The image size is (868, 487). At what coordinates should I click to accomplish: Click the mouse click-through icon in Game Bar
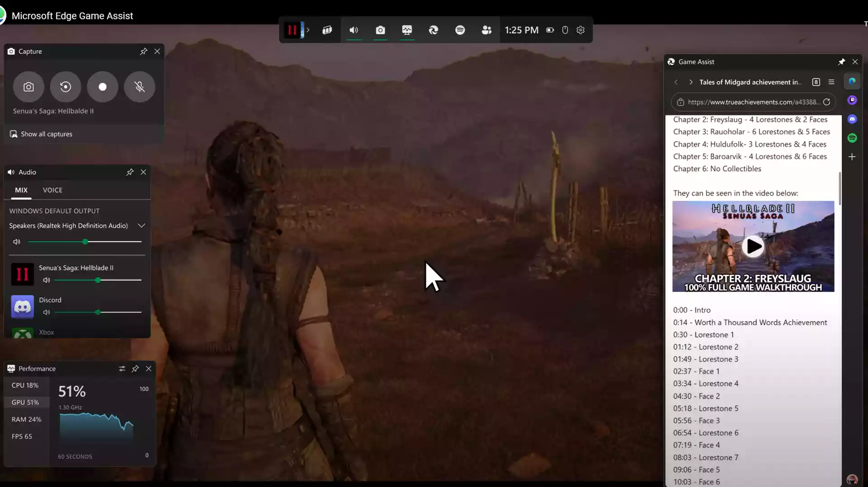(x=565, y=30)
